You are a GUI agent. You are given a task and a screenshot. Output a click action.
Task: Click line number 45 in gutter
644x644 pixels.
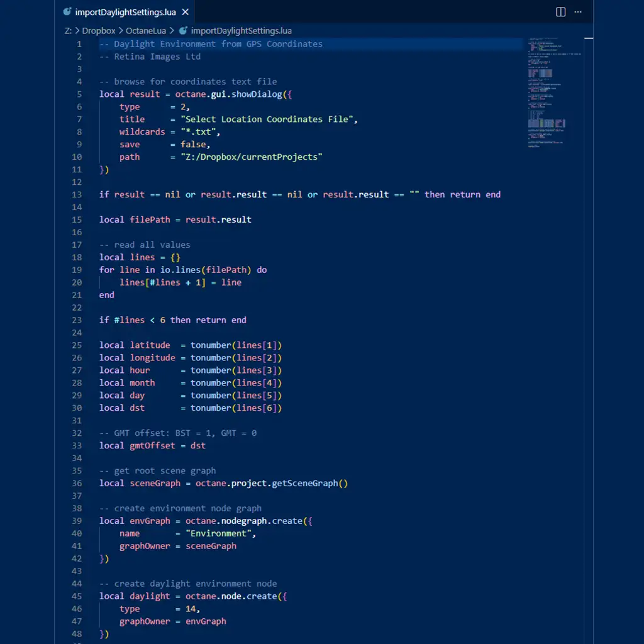77,596
